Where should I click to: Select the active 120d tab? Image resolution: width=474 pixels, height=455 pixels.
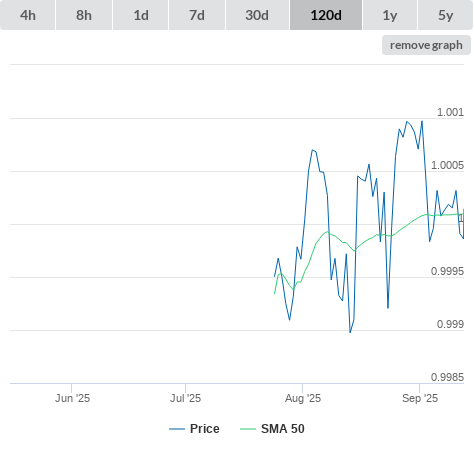[x=326, y=15]
